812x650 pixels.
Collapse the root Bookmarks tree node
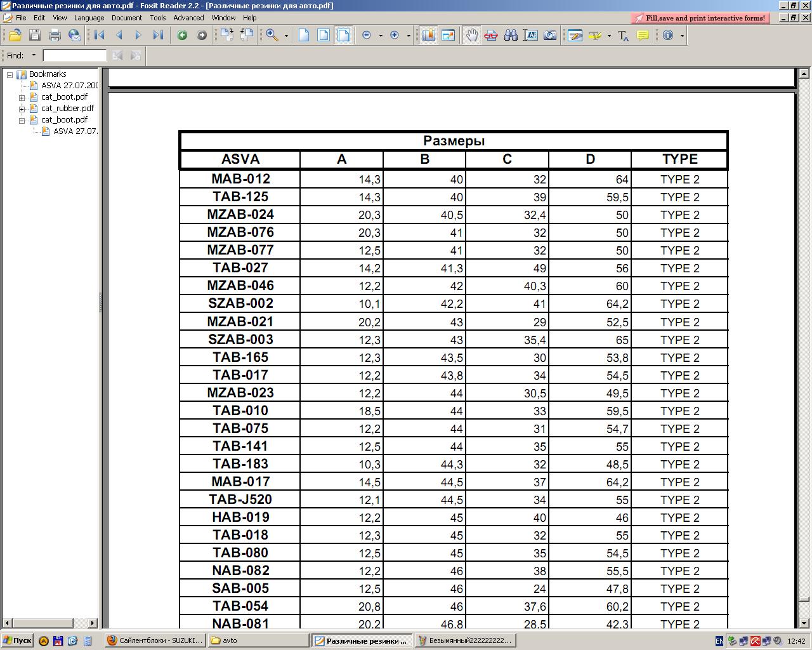pyautogui.click(x=10, y=74)
